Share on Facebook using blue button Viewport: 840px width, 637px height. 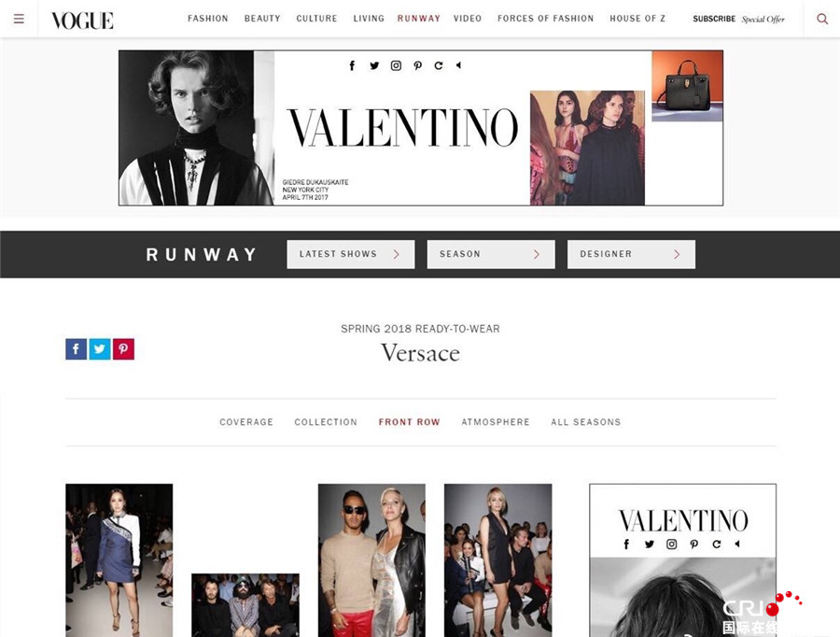77,349
